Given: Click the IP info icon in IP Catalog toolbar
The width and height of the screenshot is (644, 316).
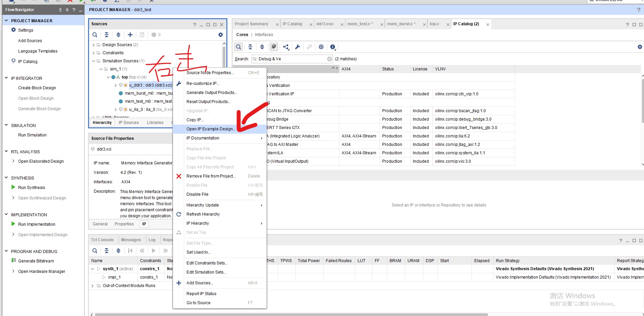Looking at the screenshot, I should 333,47.
